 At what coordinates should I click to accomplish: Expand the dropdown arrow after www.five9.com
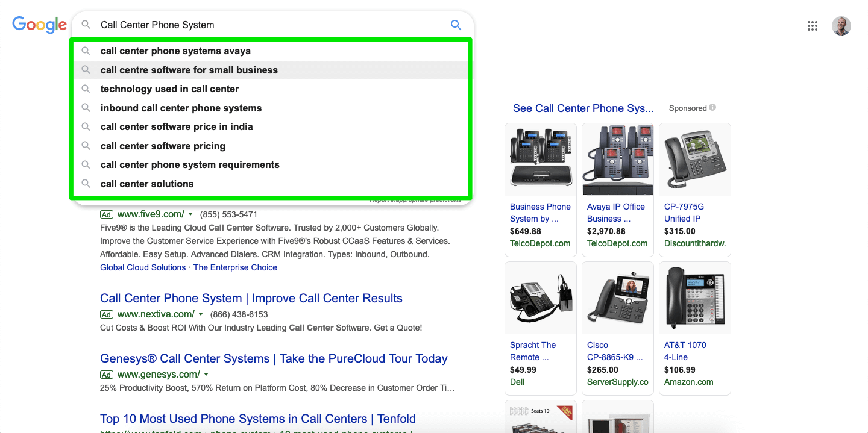tap(190, 214)
